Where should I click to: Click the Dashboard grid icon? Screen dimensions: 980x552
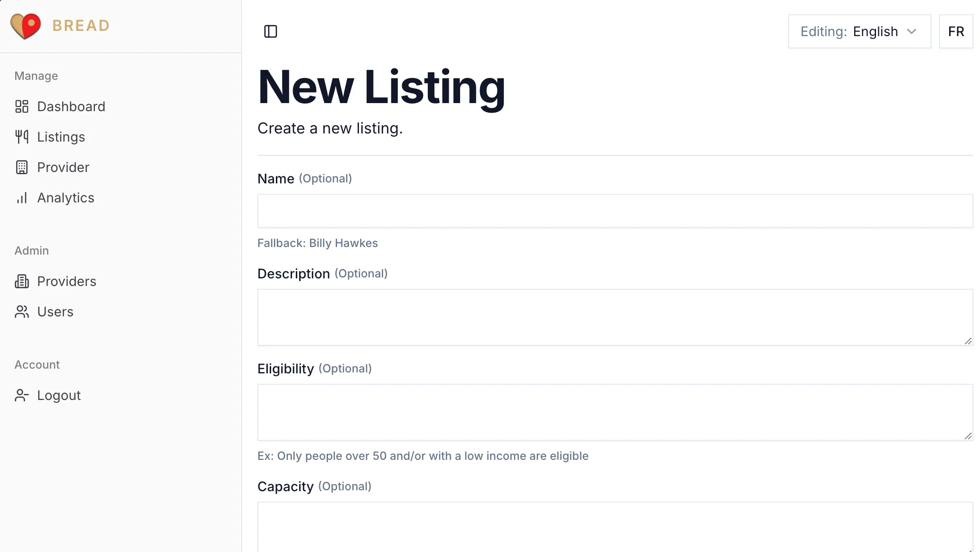tap(22, 106)
